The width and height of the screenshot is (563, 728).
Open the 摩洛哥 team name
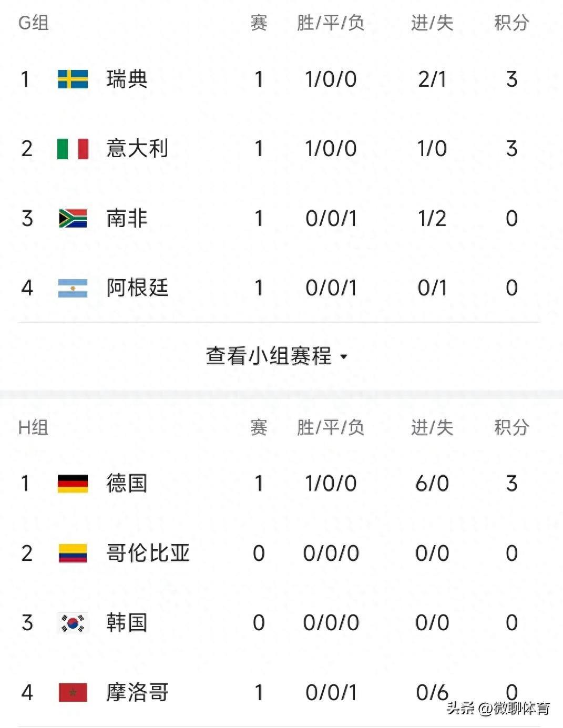(x=137, y=692)
